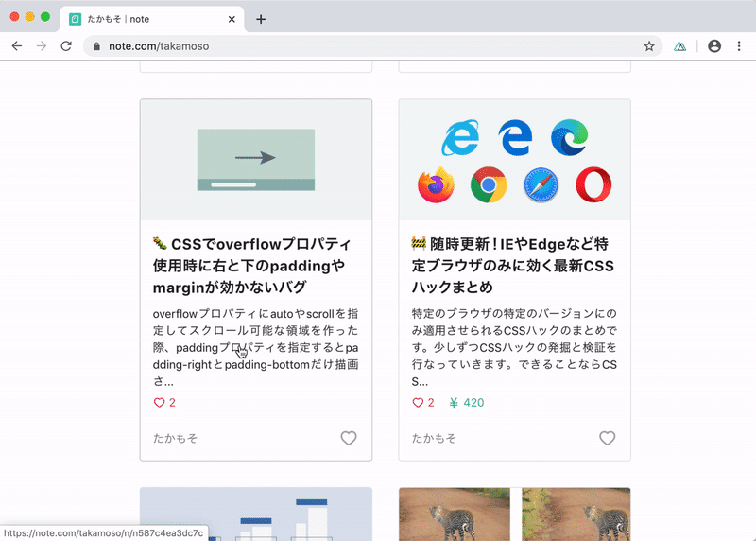Open the CSSでoverflowプロパティ article title
This screenshot has width=756, height=541.
click(x=252, y=266)
